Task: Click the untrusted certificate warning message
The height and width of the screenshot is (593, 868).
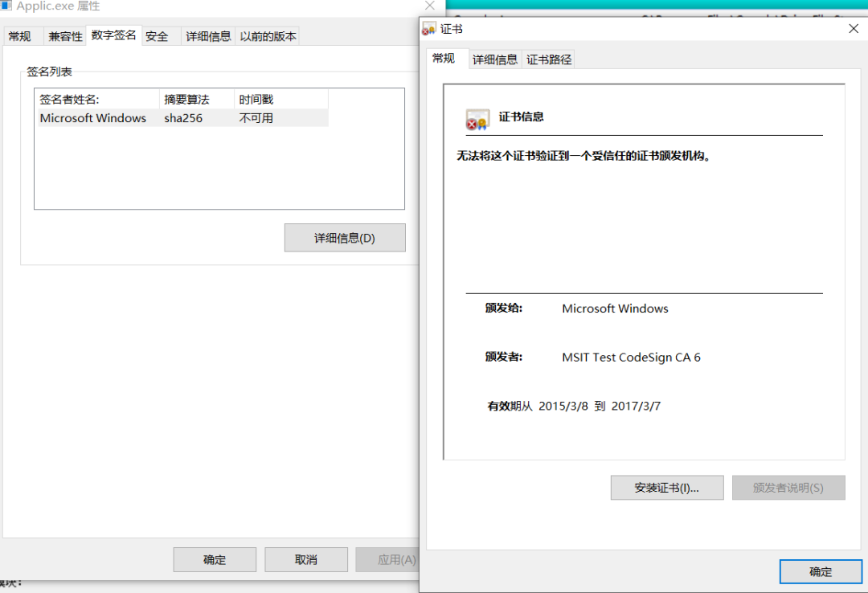Action: point(583,156)
